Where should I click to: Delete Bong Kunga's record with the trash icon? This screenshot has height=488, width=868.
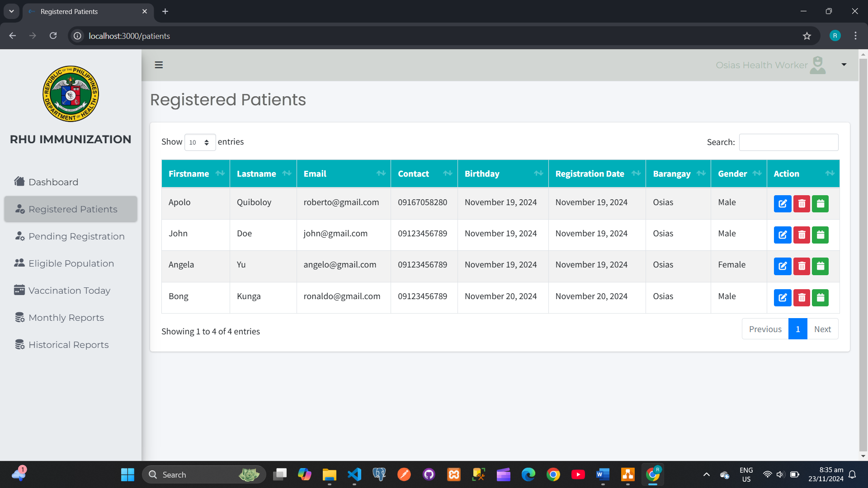[802, 297]
